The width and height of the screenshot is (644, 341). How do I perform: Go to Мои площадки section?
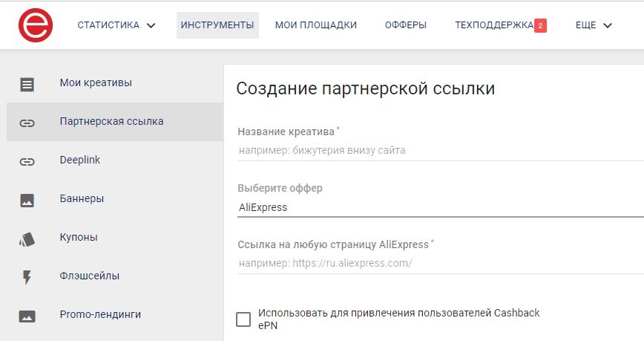pyautogui.click(x=316, y=25)
